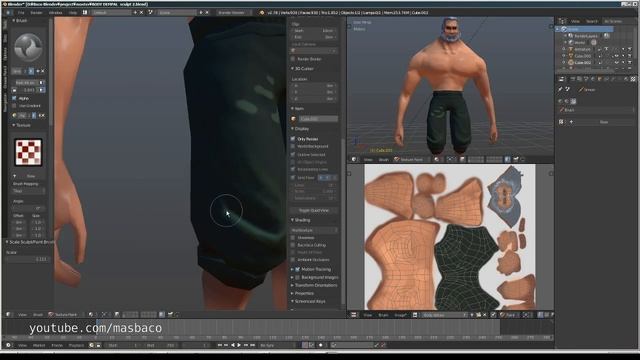Open the Paint mode dropdown in UV editor header

pyautogui.click(x=510, y=315)
